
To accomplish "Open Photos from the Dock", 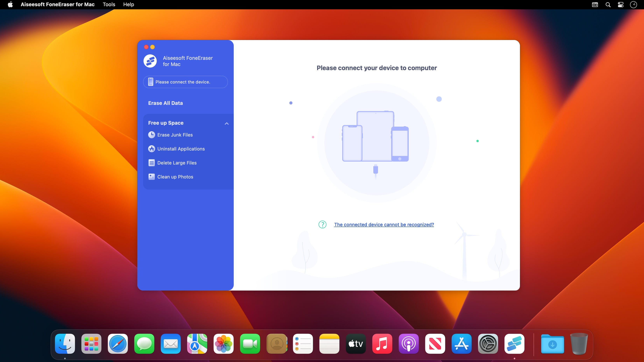I will tap(223, 344).
